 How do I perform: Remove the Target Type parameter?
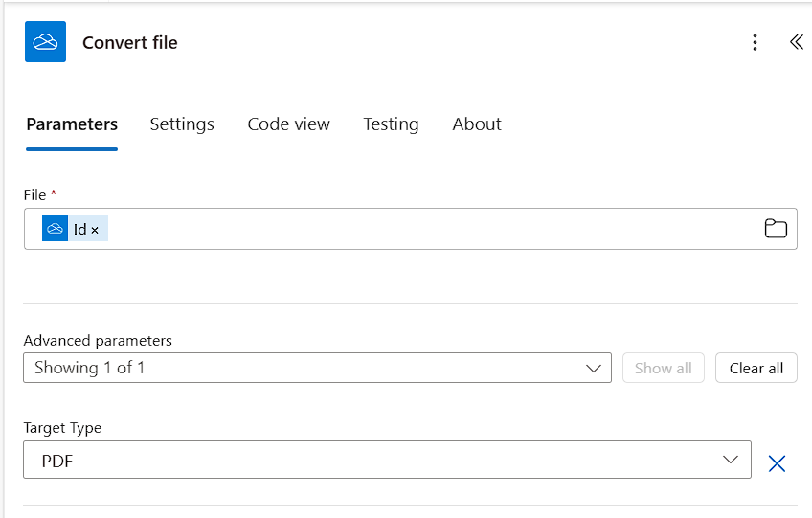point(777,463)
